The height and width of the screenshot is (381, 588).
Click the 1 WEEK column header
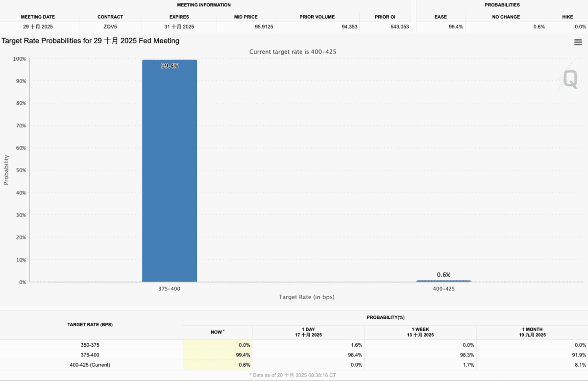(420, 332)
